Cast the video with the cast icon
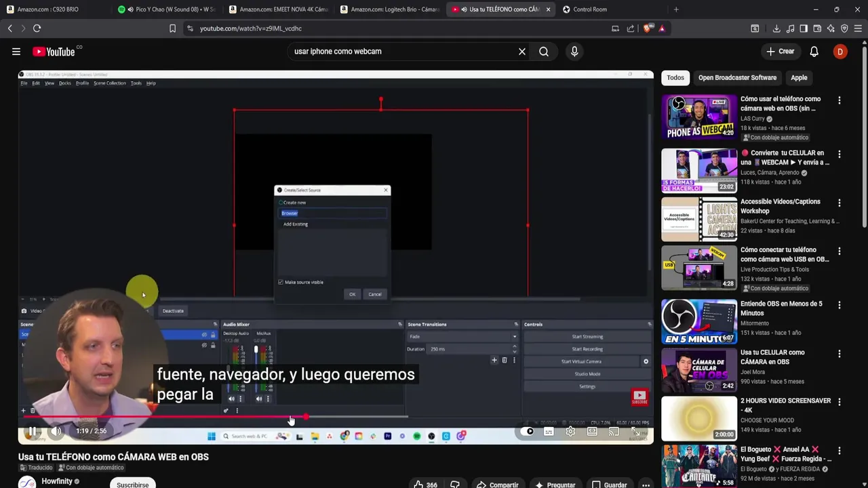 614,431
